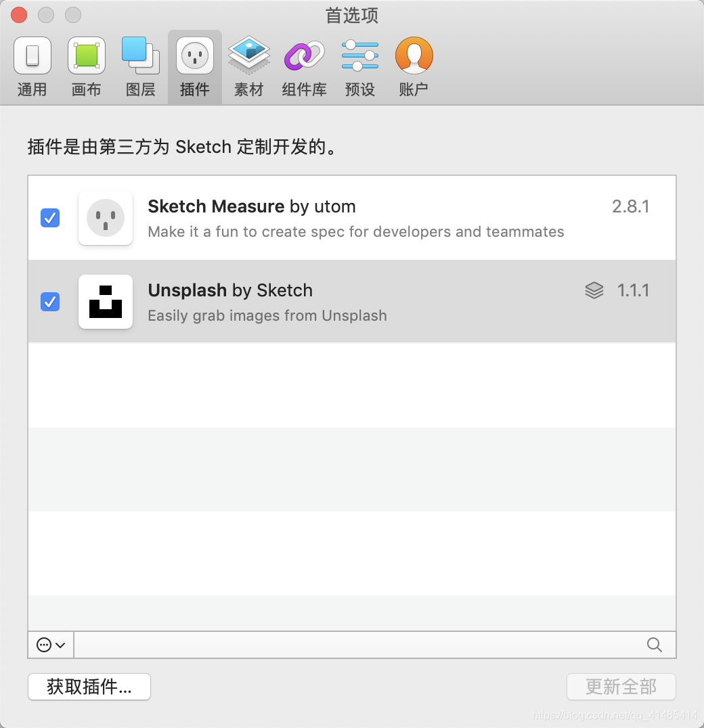This screenshot has width=704, height=728.
Task: Disable the Sketch Measure plugin checkbox
Action: tap(50, 218)
